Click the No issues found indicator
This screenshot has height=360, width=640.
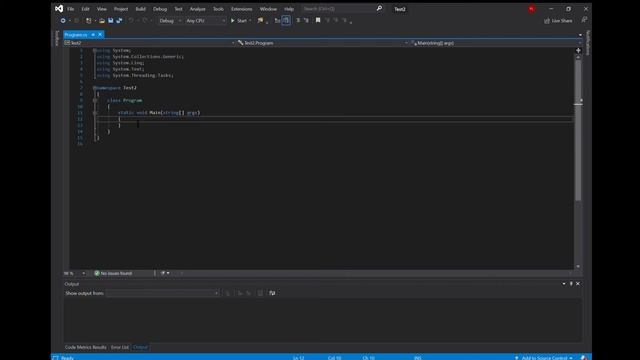[x=113, y=273]
